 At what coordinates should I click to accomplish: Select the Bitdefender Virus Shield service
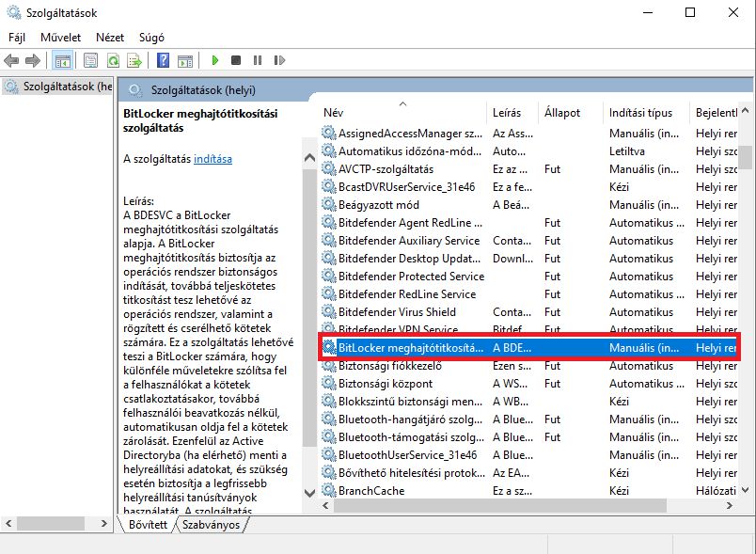[x=397, y=311]
